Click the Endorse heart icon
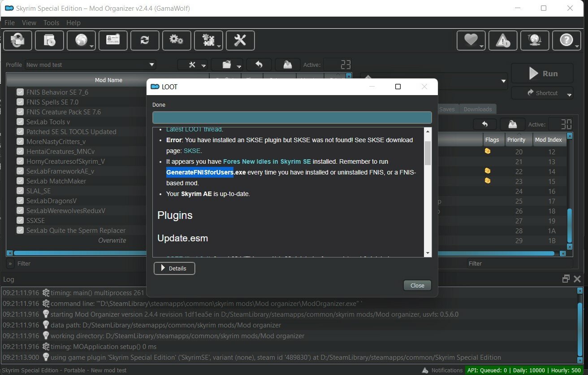588x375 pixels. coord(471,40)
